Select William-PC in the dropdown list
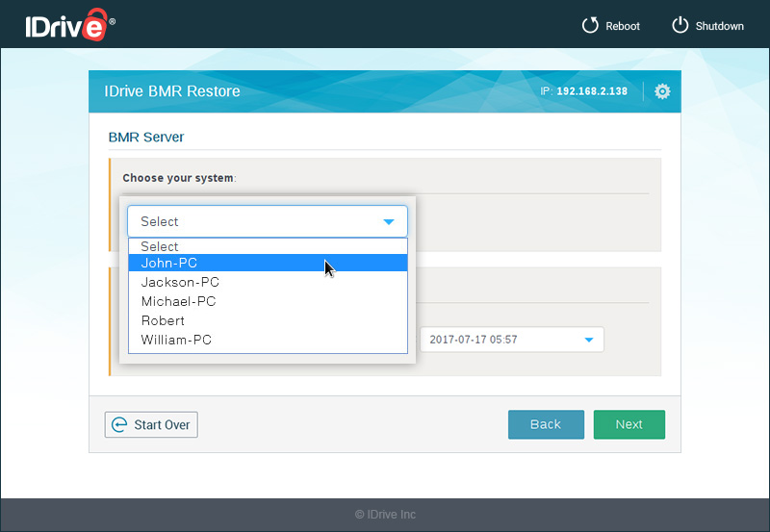Viewport: 770px width, 532px height. point(176,340)
